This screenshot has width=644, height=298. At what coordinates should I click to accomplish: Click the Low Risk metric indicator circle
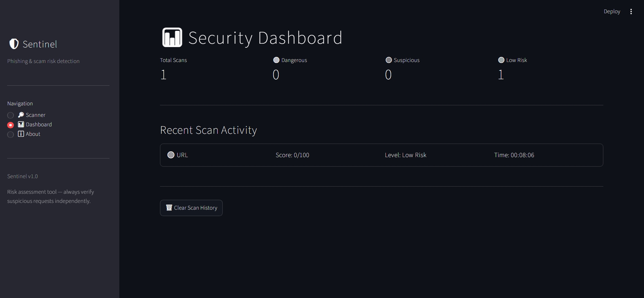pyautogui.click(x=501, y=60)
